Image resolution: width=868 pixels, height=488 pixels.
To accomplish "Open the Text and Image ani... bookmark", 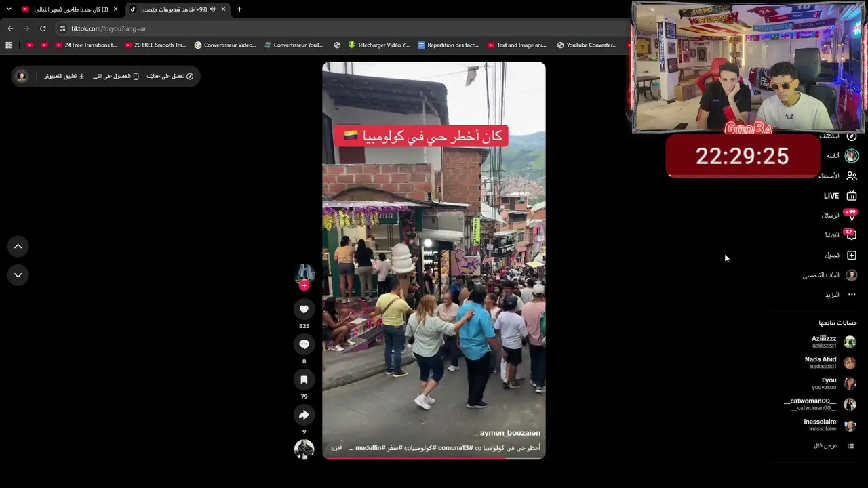I will pos(517,45).
